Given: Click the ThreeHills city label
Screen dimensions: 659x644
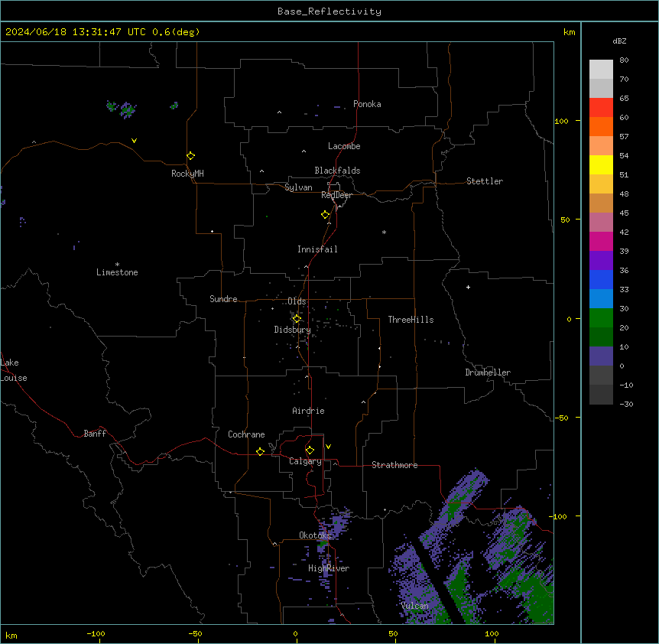Looking at the screenshot, I should coord(411,320).
